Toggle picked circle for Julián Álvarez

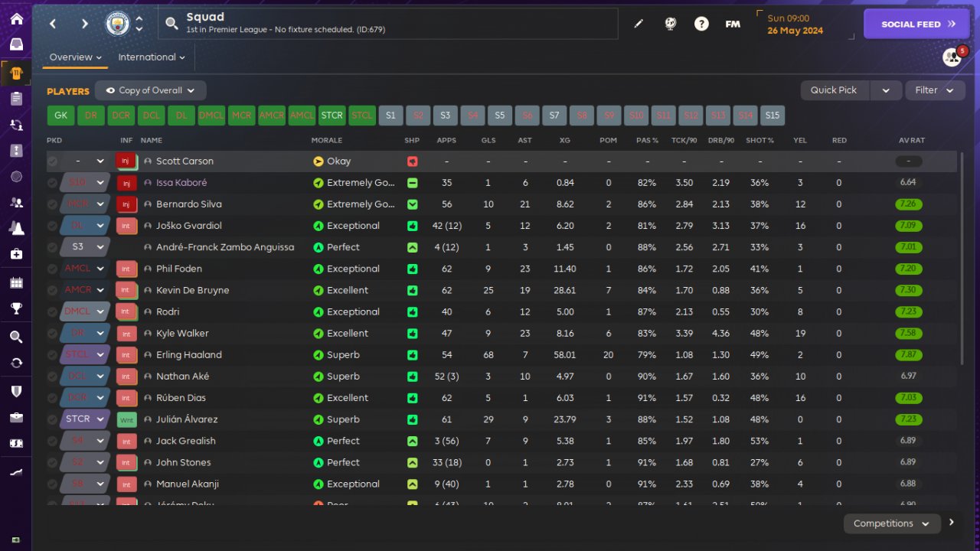tap(52, 419)
